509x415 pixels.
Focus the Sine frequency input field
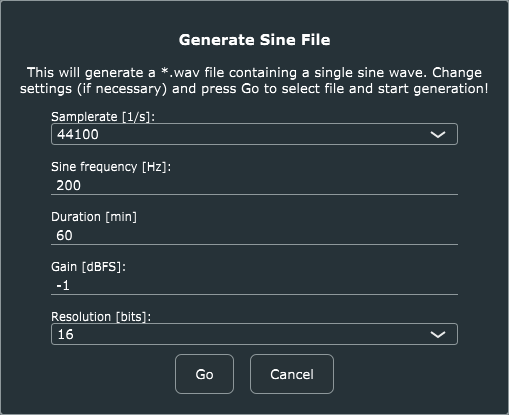click(x=254, y=185)
